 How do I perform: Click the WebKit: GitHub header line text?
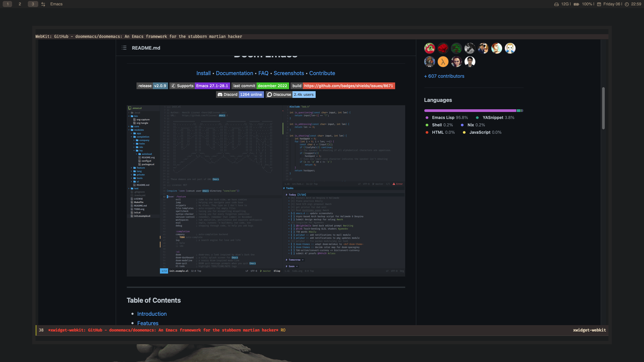139,37
